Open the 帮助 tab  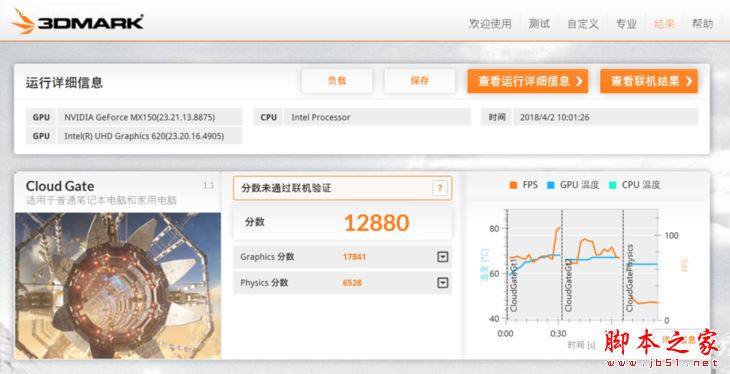click(x=702, y=24)
